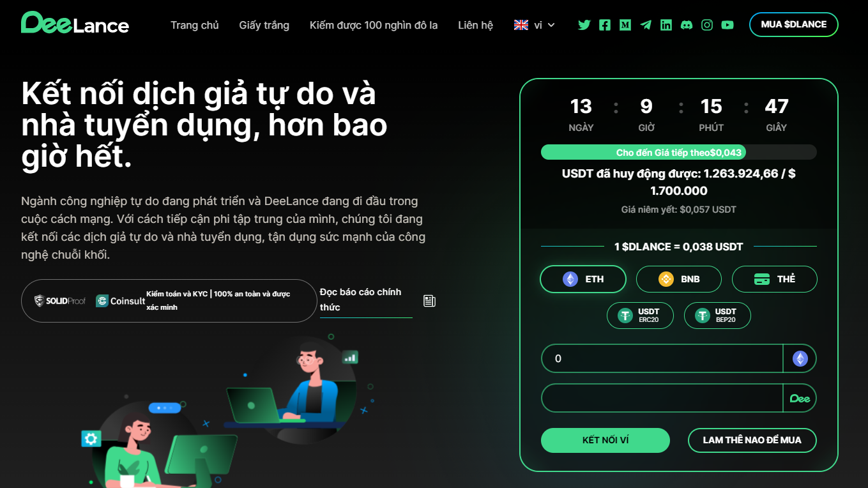Open the LinkedIn social icon

(x=666, y=25)
